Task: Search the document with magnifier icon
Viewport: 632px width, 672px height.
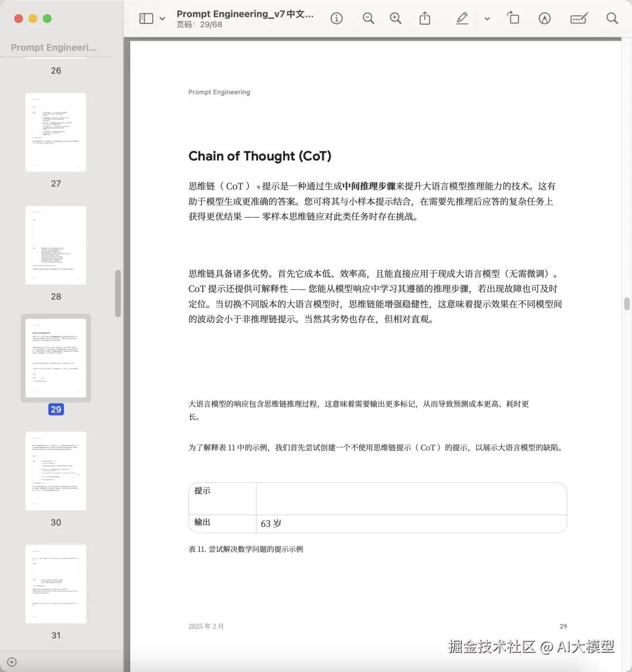Action: point(612,19)
